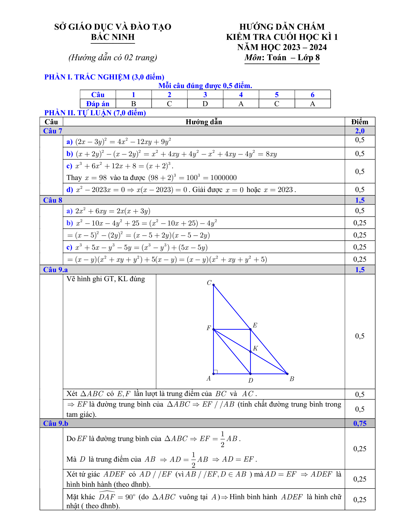Click the score "2,0" for Câu 7
The height and width of the screenshot is (532, 411).
[x=360, y=131]
